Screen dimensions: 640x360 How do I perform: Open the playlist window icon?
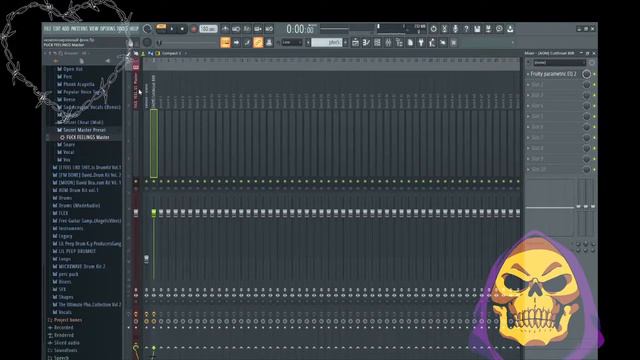click(x=356, y=42)
